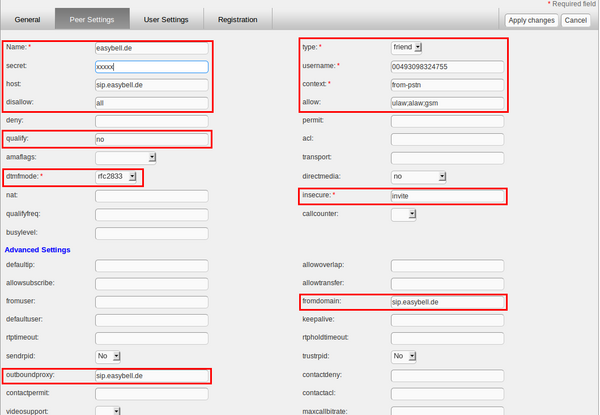Click the defaultip input field
Image resolution: width=600 pixels, height=415 pixels.
tap(152, 265)
